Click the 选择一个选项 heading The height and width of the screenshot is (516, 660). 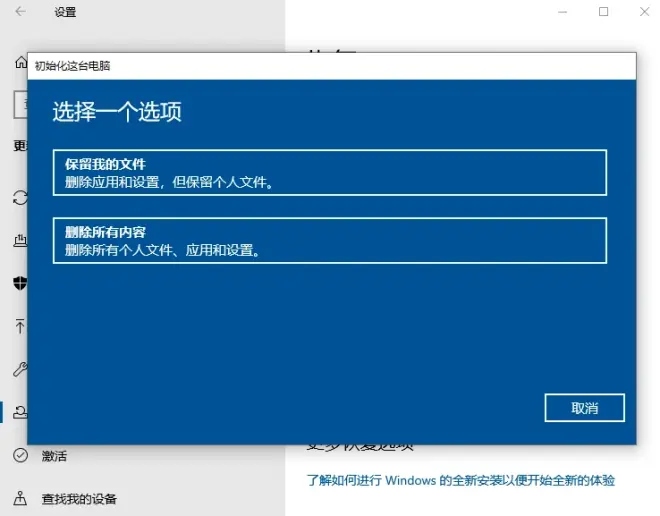tap(117, 112)
